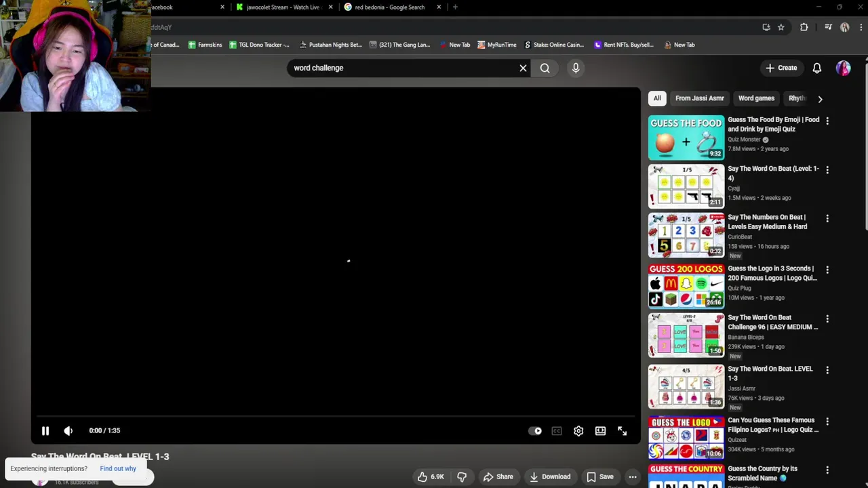Toggle subtitles with the CC icon

pyautogui.click(x=557, y=431)
